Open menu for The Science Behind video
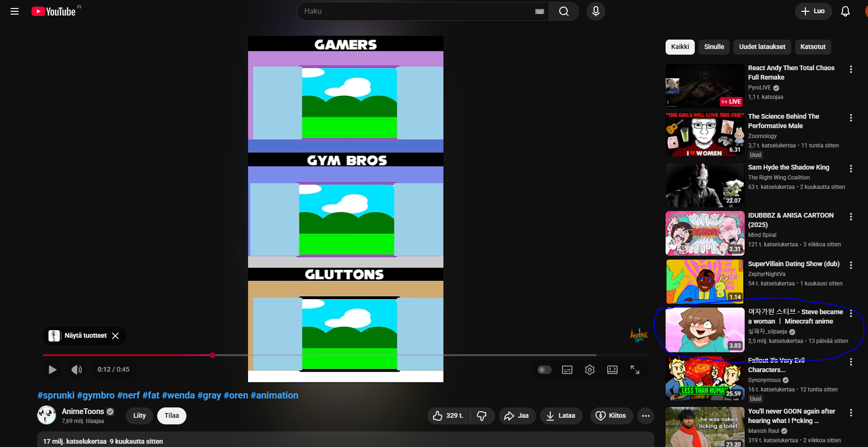 [851, 118]
